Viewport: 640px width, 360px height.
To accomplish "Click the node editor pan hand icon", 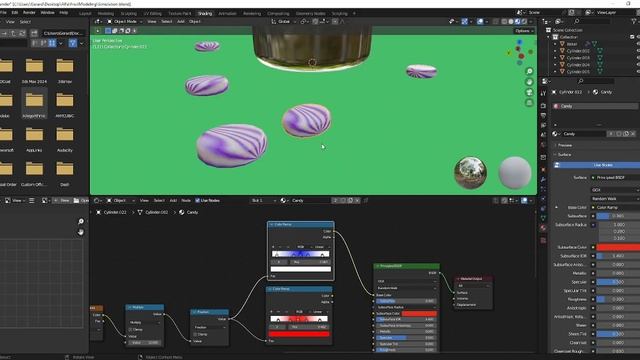I will point(81,232).
